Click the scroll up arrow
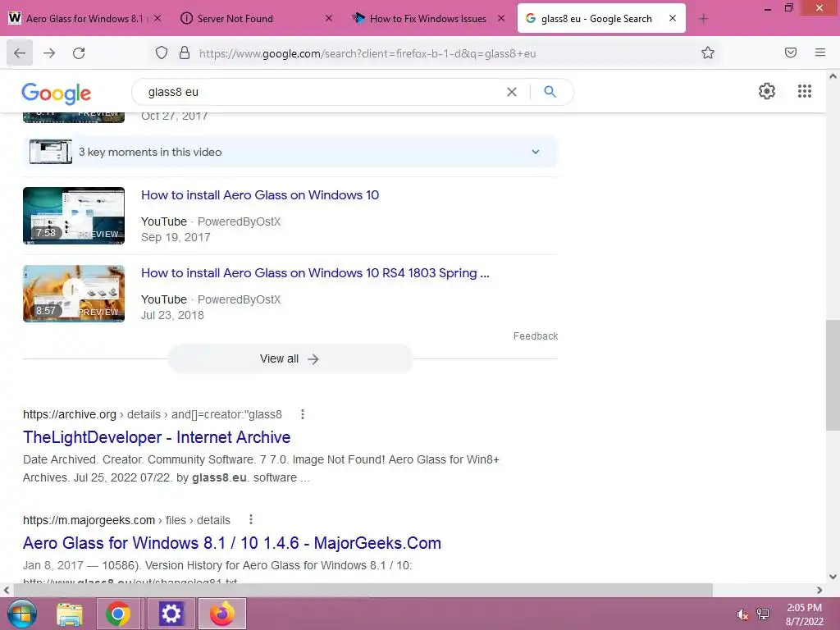Screen dimensions: 840x630 pyautogui.click(x=833, y=76)
